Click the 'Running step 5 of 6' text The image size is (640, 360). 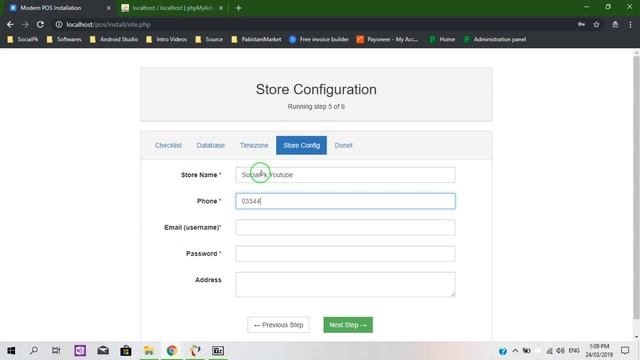point(316,107)
